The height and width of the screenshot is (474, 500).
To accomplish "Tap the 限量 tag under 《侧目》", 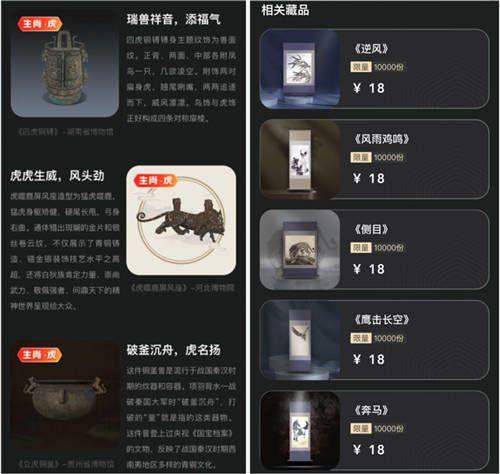I will (361, 248).
